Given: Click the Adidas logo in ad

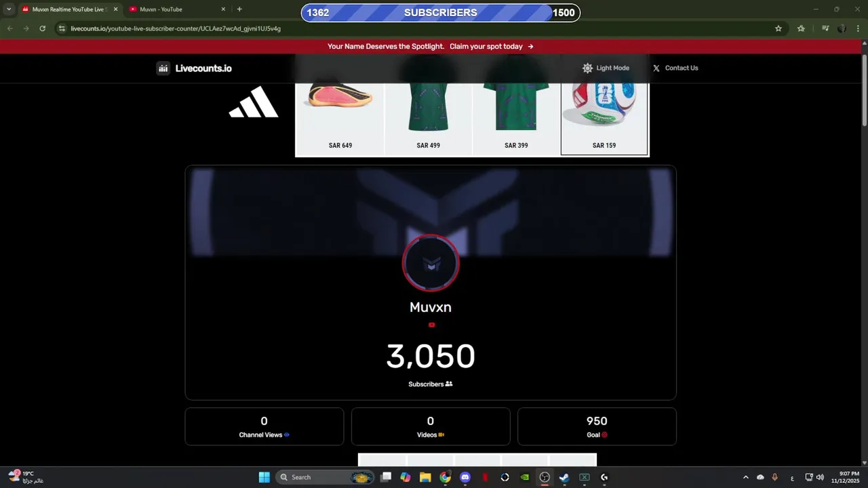Looking at the screenshot, I should coord(254,102).
